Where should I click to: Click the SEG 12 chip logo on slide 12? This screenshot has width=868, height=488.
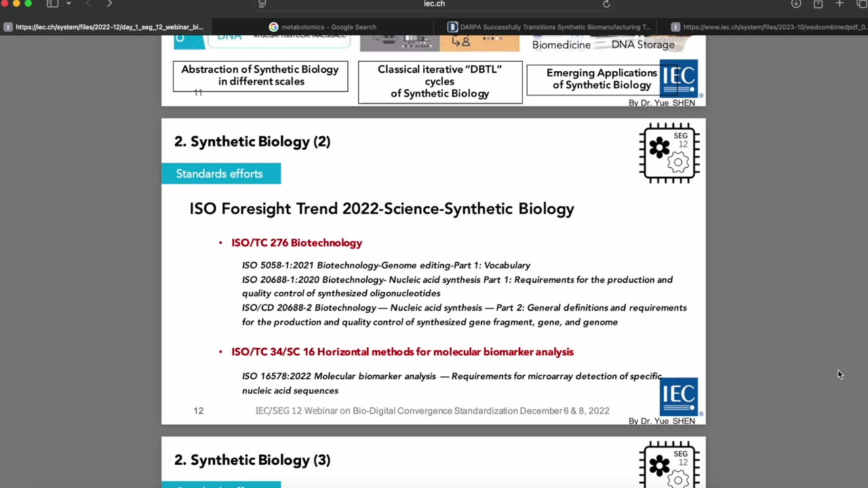point(669,152)
